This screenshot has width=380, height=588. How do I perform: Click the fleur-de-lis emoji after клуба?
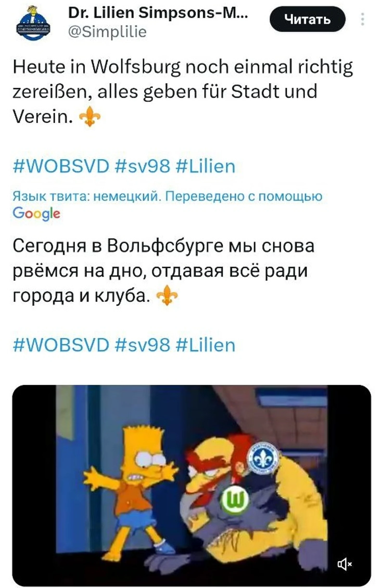(167, 295)
